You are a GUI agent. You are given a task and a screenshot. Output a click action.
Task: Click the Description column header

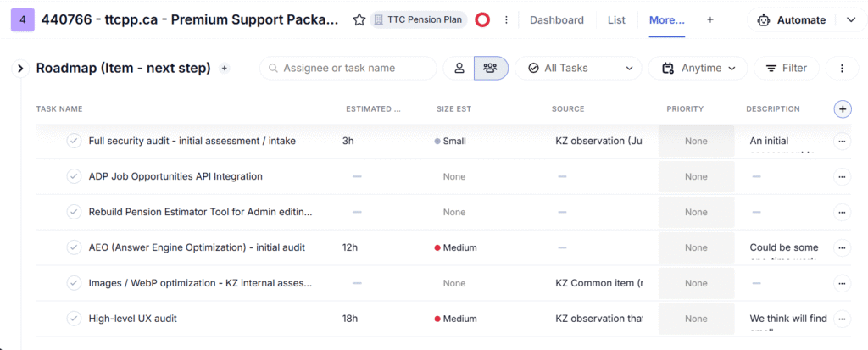(x=773, y=109)
